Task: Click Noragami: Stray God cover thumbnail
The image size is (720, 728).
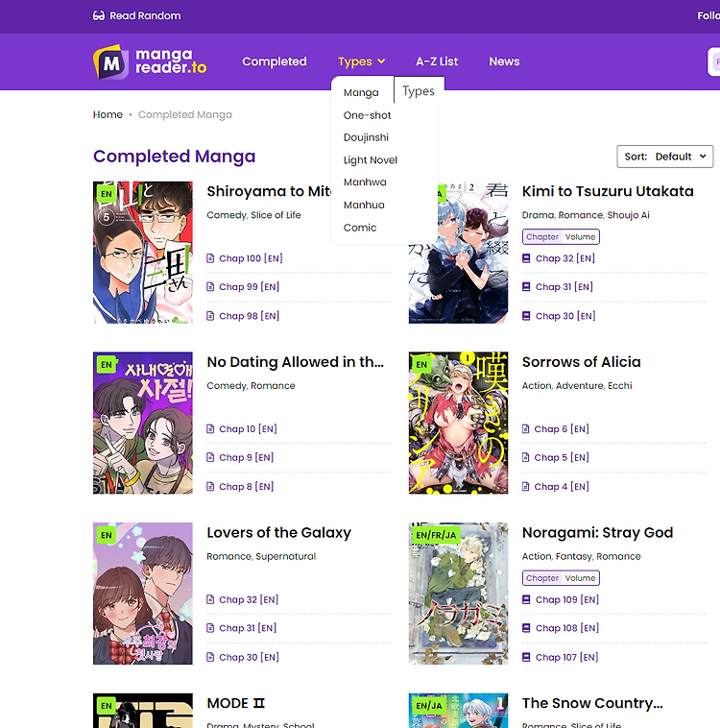Action: (x=458, y=594)
